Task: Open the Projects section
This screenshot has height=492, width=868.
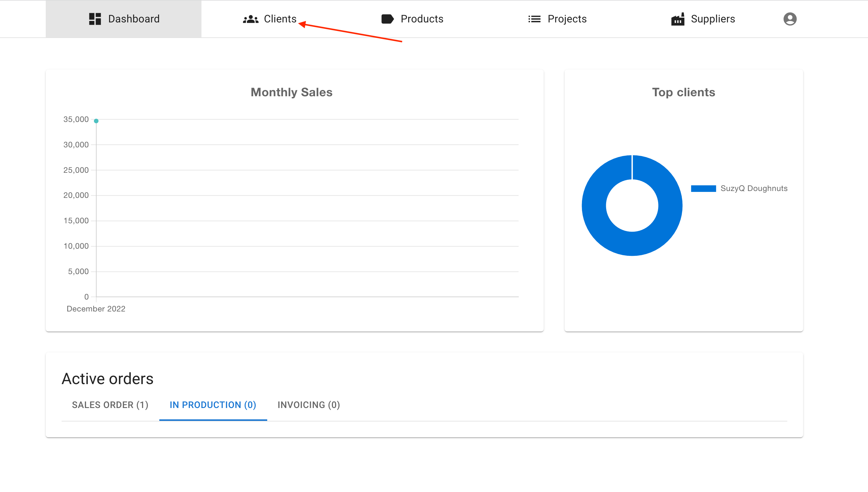Action: click(x=567, y=19)
